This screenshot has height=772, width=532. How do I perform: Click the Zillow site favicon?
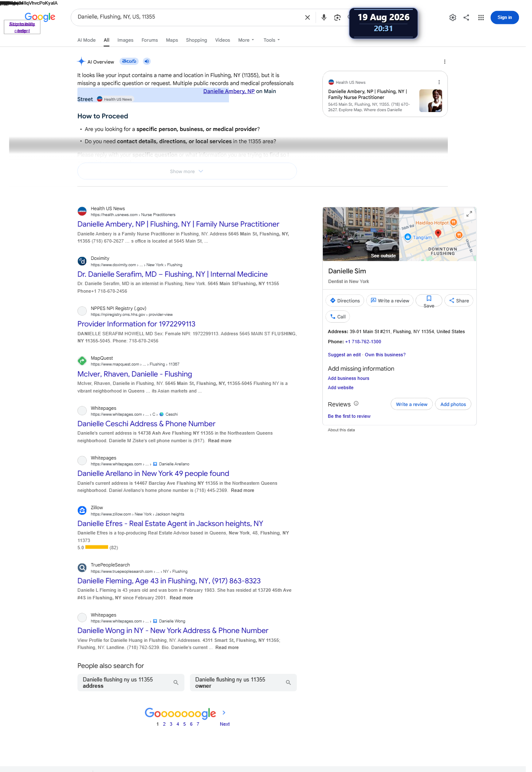[x=82, y=510]
